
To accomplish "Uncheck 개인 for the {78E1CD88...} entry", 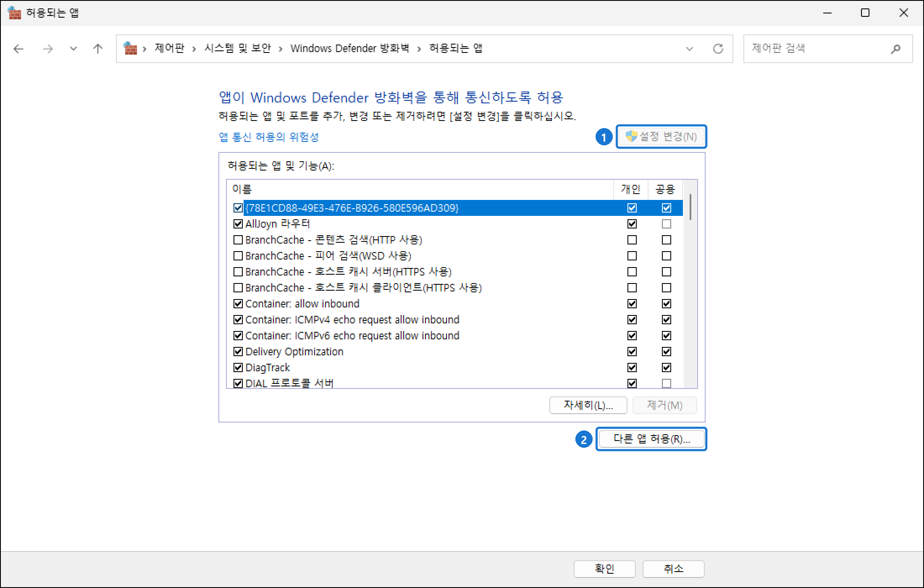I will coord(632,208).
